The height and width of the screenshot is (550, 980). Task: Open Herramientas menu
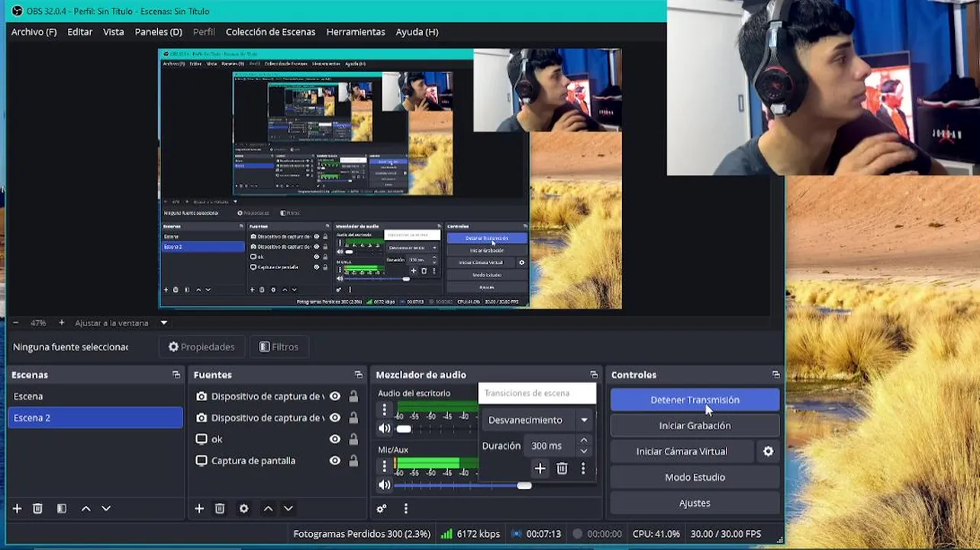(355, 32)
